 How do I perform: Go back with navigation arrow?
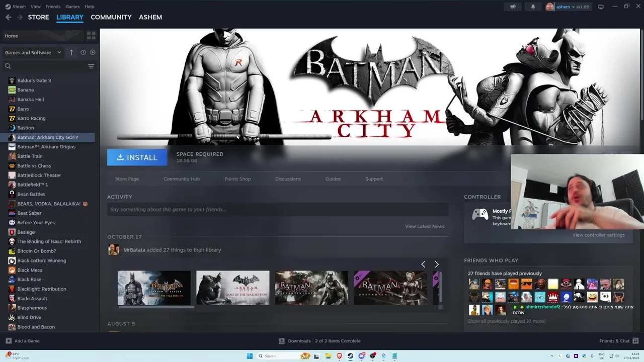(8, 17)
